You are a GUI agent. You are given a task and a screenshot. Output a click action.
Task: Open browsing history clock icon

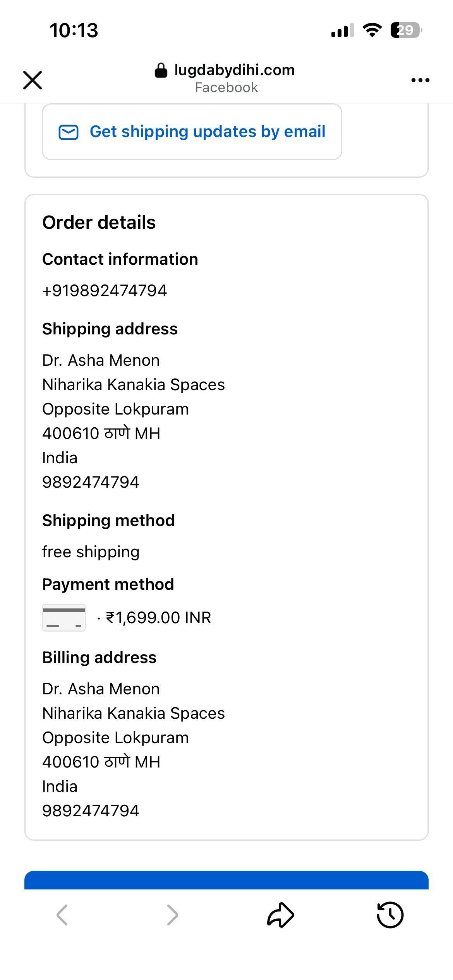pyautogui.click(x=390, y=915)
